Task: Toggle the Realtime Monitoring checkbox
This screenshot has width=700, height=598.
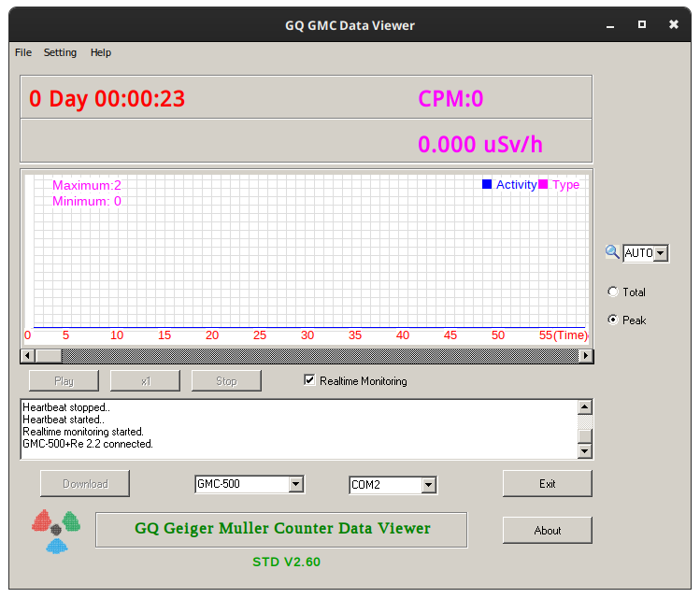Action: pyautogui.click(x=309, y=380)
